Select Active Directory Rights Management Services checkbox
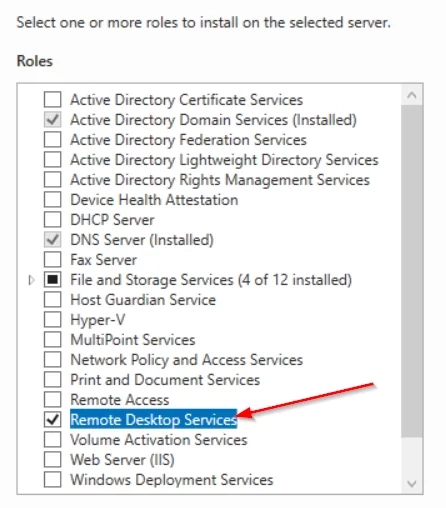Image resolution: width=446 pixels, height=508 pixels. [52, 180]
